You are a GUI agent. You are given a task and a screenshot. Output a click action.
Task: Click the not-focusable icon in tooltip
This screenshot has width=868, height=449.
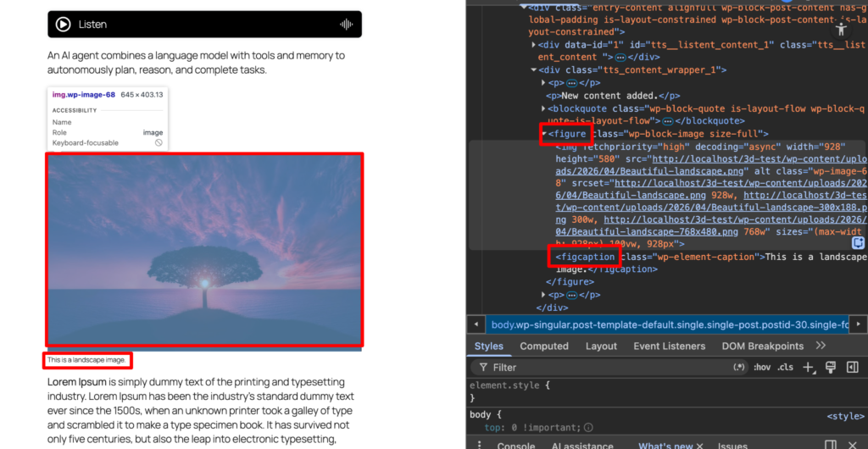coord(159,142)
